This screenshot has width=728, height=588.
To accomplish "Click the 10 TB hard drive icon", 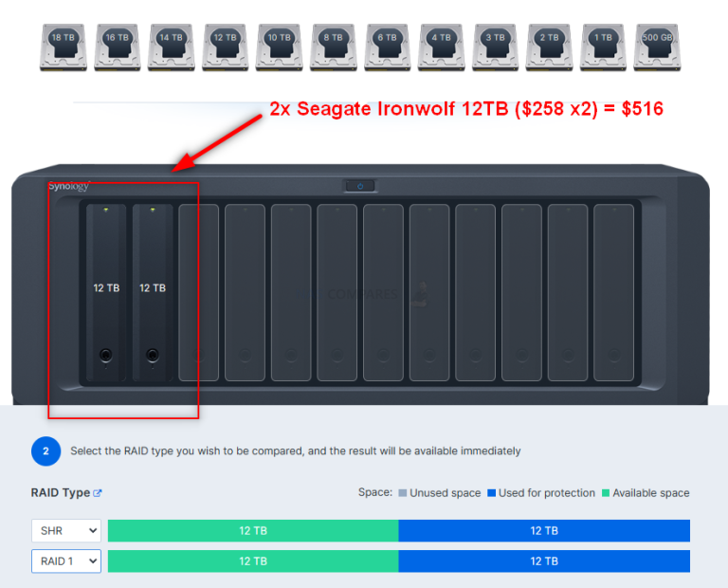I will coord(279,46).
